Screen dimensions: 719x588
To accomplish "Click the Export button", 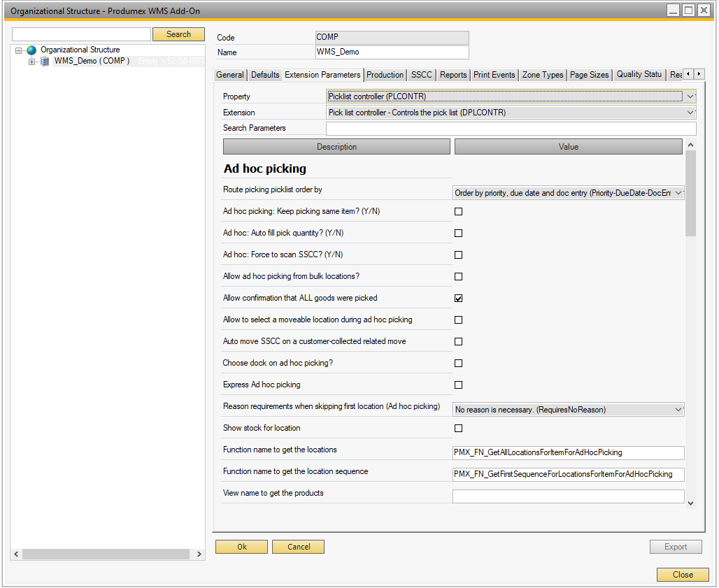I will (676, 546).
